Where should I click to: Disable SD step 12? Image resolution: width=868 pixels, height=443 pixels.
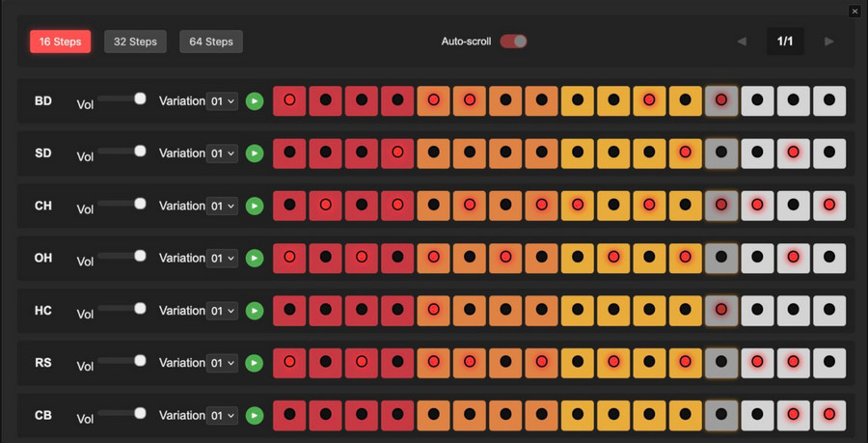click(x=686, y=153)
